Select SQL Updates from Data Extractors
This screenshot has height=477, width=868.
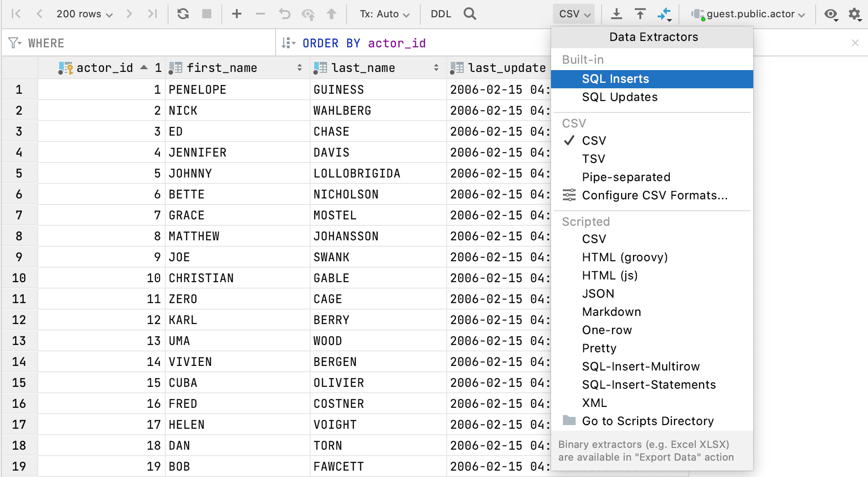[x=619, y=96]
